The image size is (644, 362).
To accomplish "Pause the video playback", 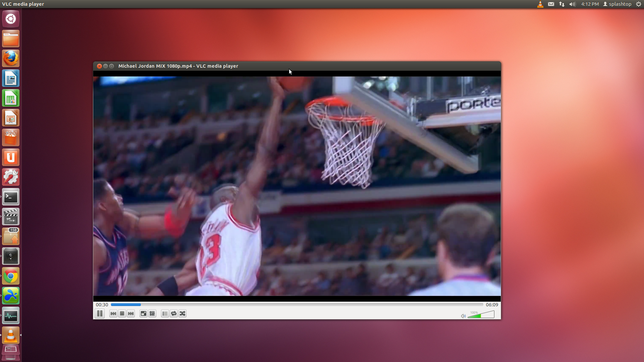I will point(100,313).
